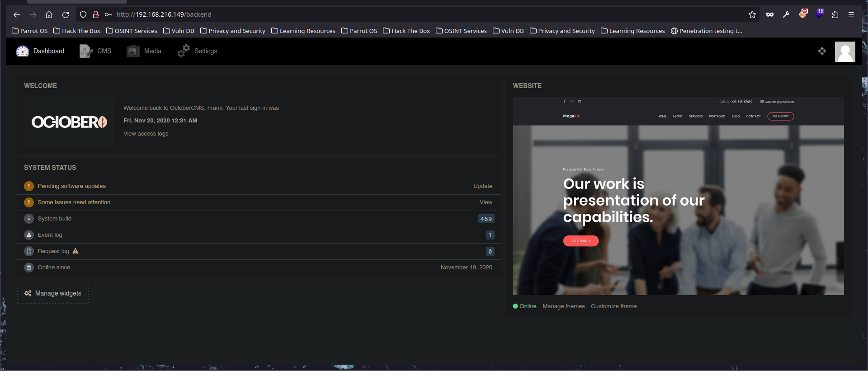This screenshot has width=868, height=371.
Task: Click the insecure connection padlock icon
Action: (x=96, y=14)
